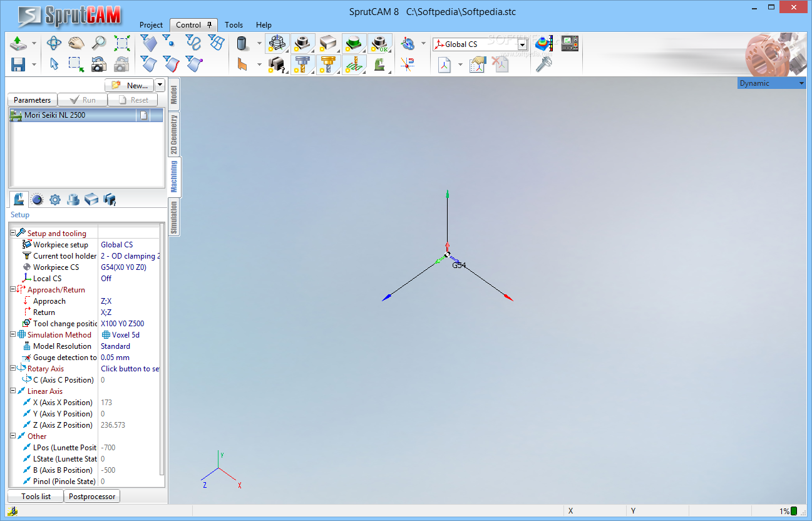Open the part geometry tab icon

point(73,199)
